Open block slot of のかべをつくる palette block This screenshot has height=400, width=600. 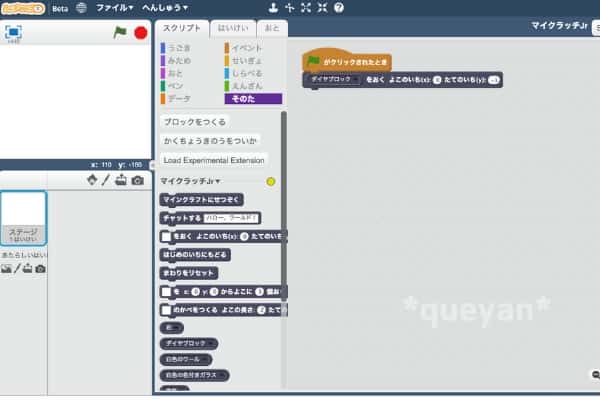tap(166, 310)
